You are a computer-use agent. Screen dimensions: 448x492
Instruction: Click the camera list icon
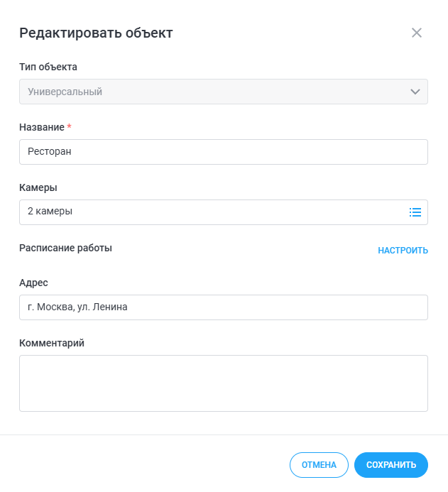(415, 212)
